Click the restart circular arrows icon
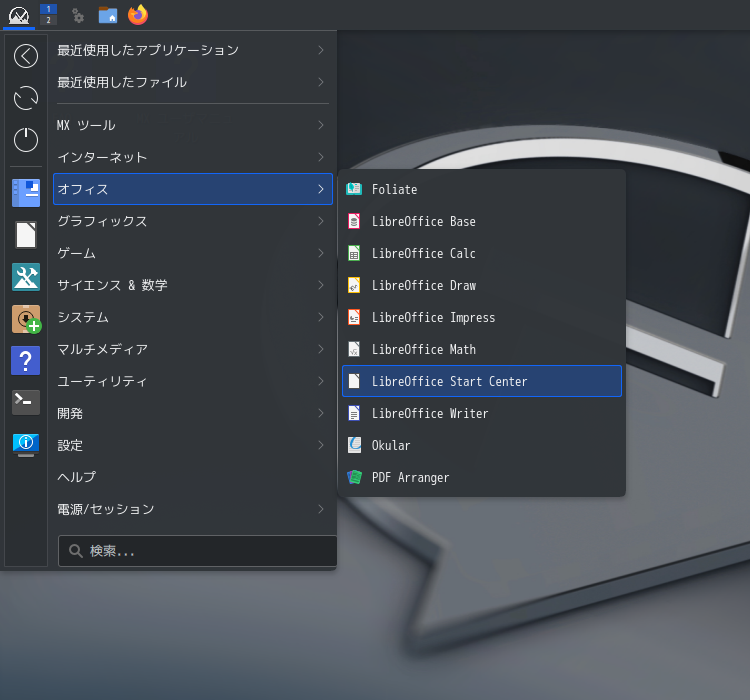This screenshot has height=700, width=750. tap(26, 98)
